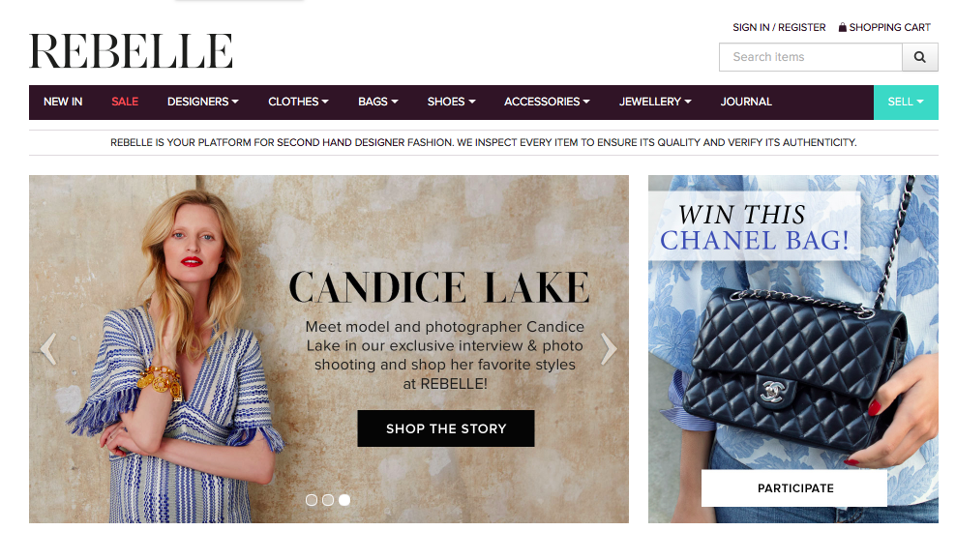Open the Clothes dropdown menu

click(x=298, y=102)
